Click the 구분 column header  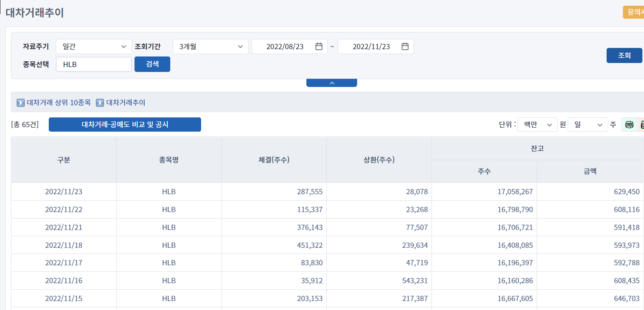(64, 160)
